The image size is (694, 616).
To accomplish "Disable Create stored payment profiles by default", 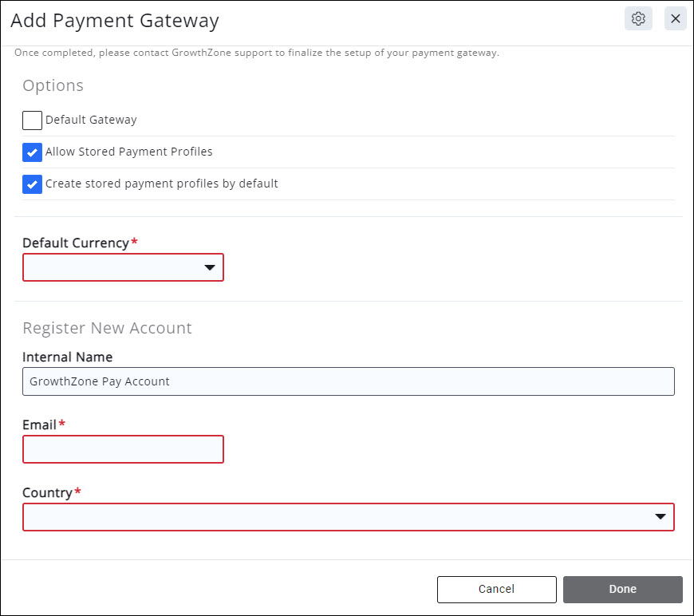I will click(32, 184).
